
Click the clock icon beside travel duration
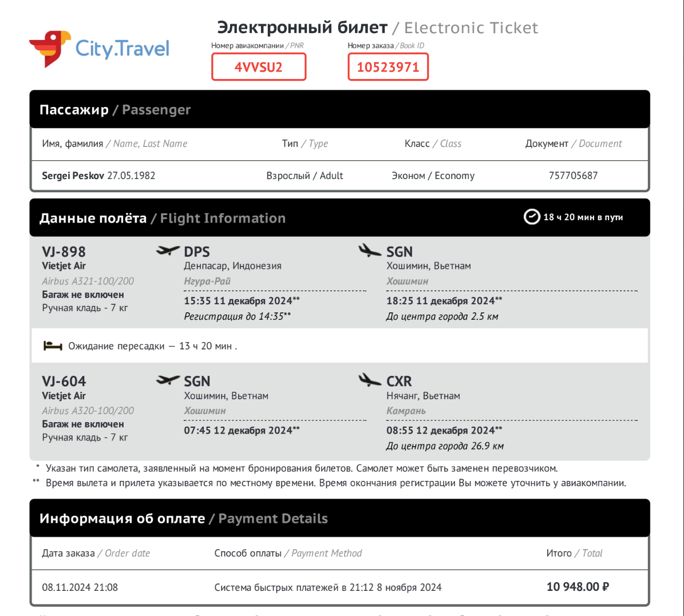(532, 217)
